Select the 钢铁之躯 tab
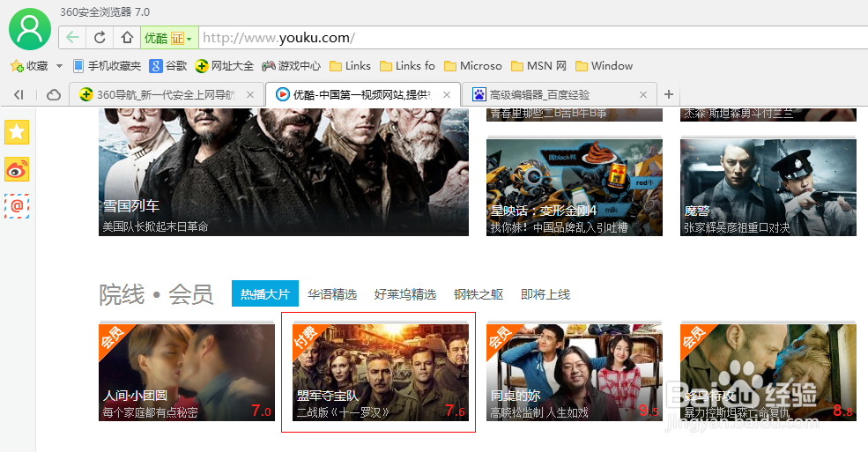Viewport: 868px width, 452px height. coord(479,294)
